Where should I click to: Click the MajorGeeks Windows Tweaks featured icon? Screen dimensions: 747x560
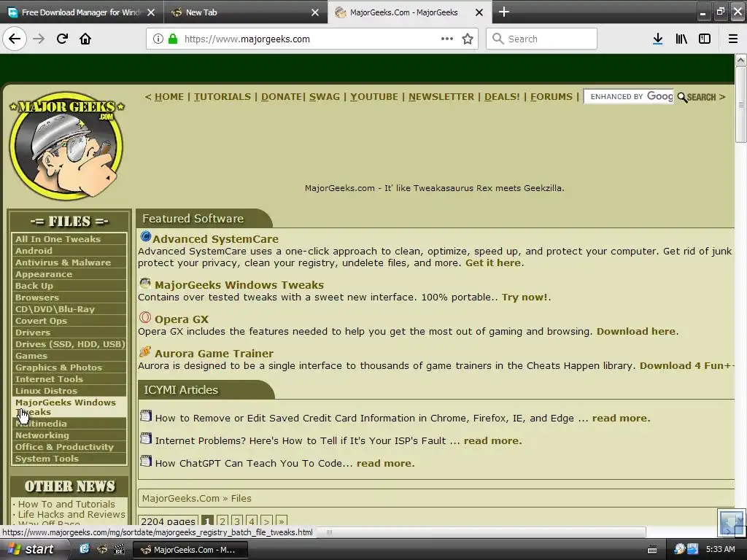[x=145, y=284]
